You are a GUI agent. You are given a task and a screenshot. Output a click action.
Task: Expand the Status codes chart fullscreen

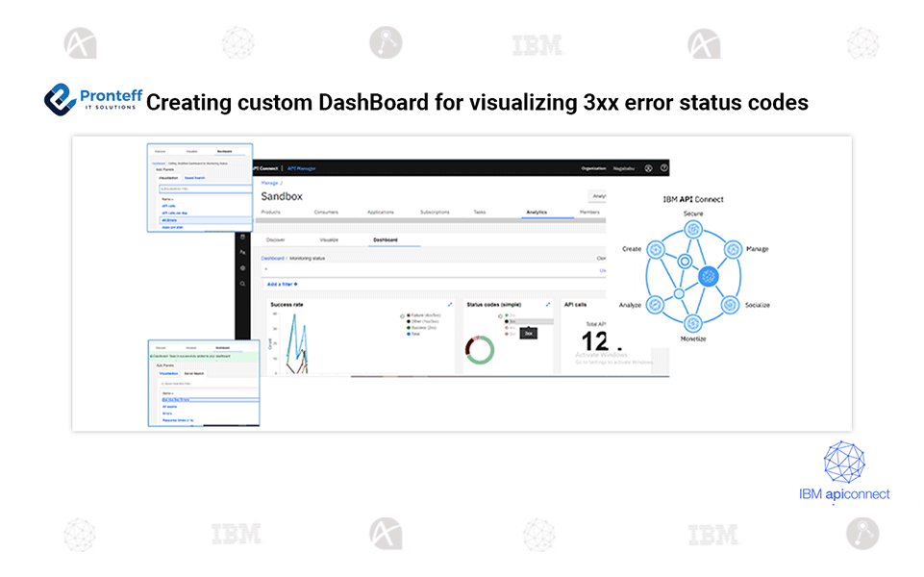click(548, 305)
